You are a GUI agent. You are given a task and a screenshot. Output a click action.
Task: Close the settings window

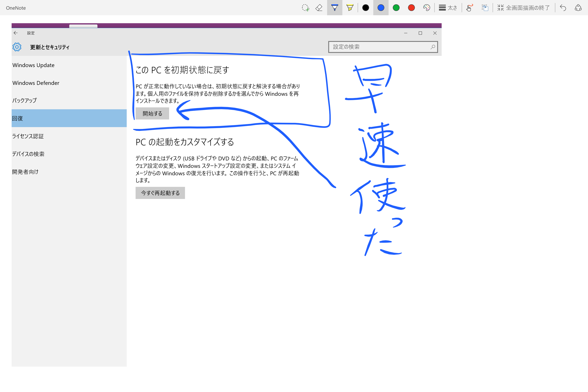click(435, 33)
